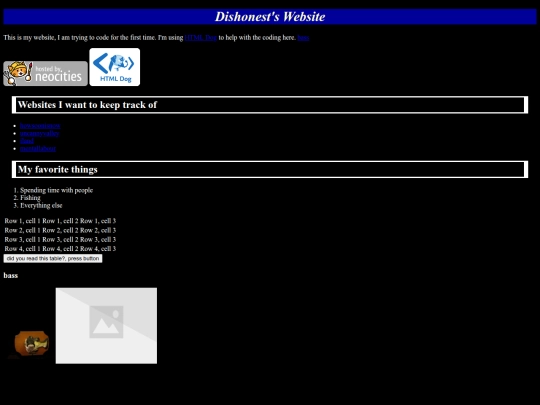Screen dimensions: 540x405
Task: Click 'Spending time with people' list item
Action: pyautogui.click(x=56, y=190)
